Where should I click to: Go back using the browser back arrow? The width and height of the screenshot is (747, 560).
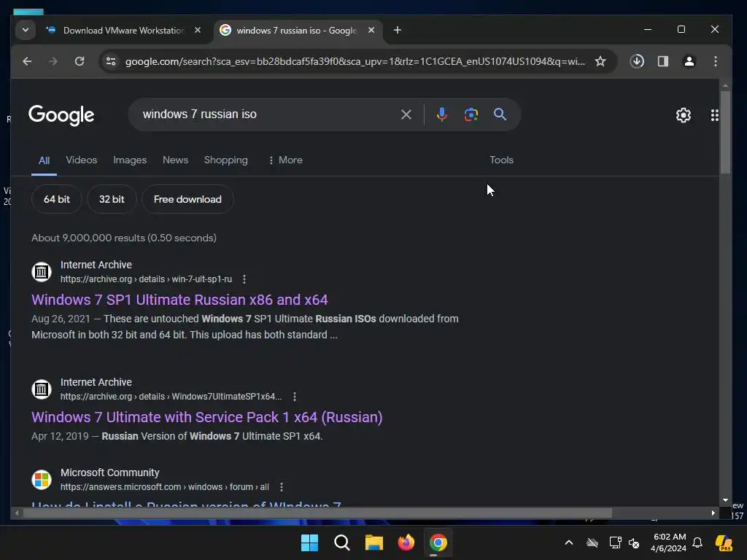[27, 61]
